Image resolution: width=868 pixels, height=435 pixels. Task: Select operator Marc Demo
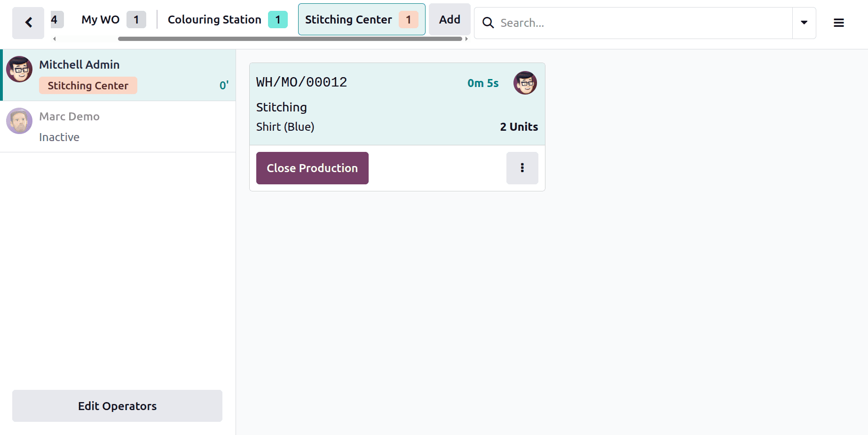118,127
